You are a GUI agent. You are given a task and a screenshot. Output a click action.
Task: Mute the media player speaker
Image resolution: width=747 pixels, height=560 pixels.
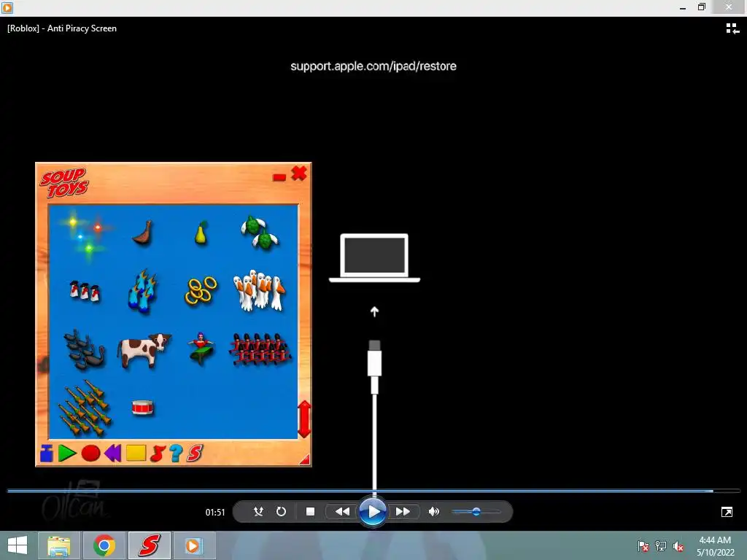coord(433,511)
